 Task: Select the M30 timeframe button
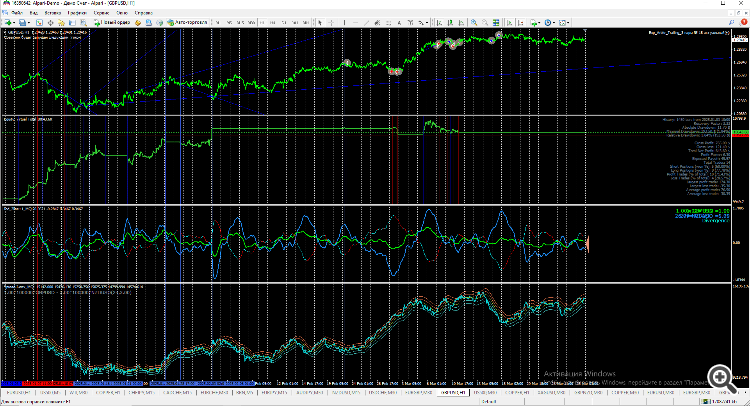coord(251,22)
